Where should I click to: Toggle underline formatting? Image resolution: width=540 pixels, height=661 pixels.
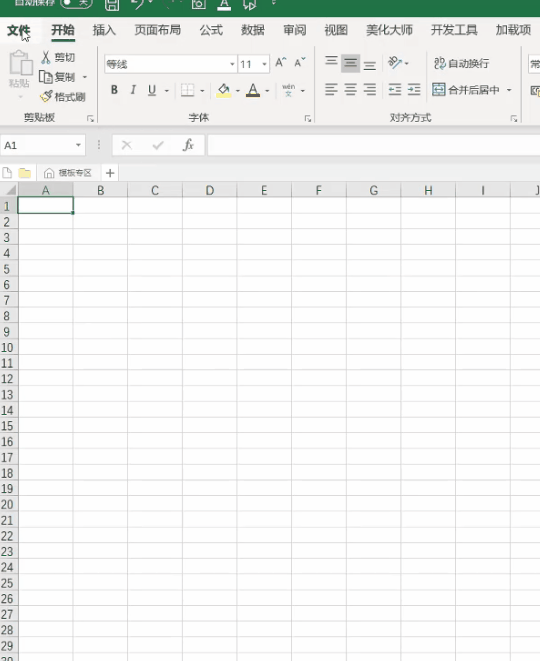pos(152,90)
